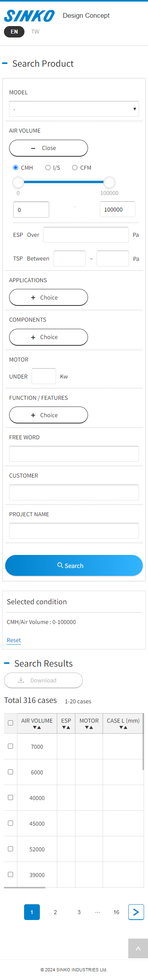This screenshot has height=980, width=148.
Task: Open the MODEL dropdown
Action: pos(74,109)
